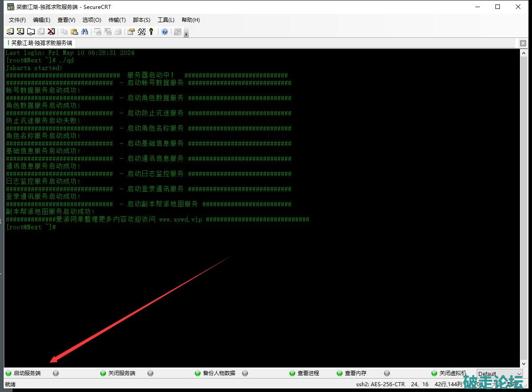Viewport: 532px width, 392px height.
Task: Open the Quick Connect toolbar icon
Action: pos(20,32)
